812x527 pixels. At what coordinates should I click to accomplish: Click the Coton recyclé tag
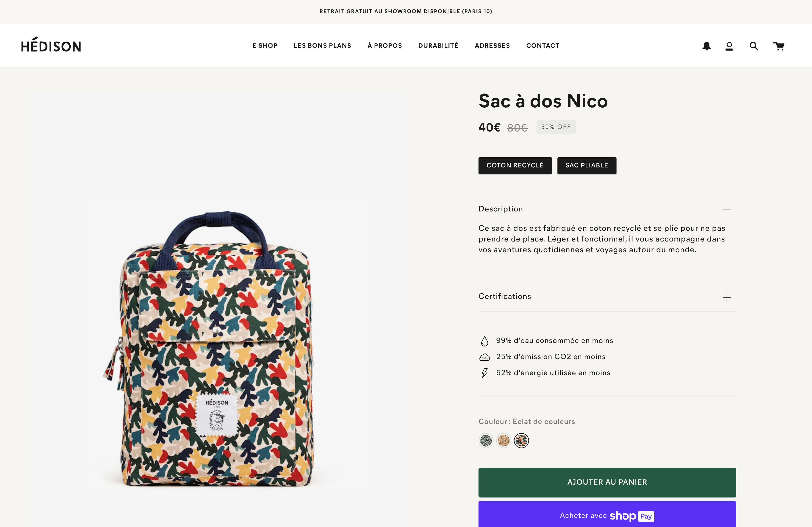click(515, 166)
